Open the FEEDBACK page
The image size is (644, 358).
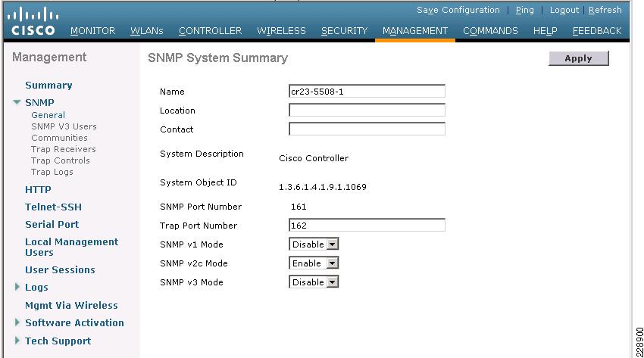click(x=597, y=31)
